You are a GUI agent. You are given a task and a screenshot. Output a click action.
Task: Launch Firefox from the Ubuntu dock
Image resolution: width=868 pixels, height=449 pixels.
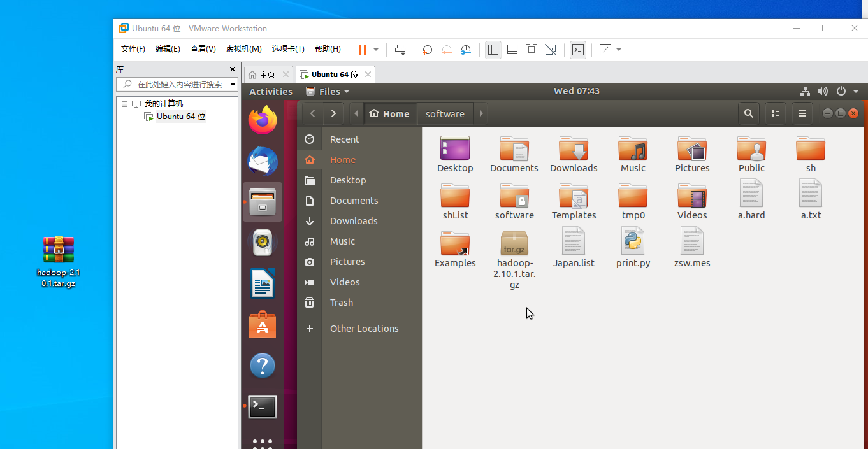coord(263,120)
